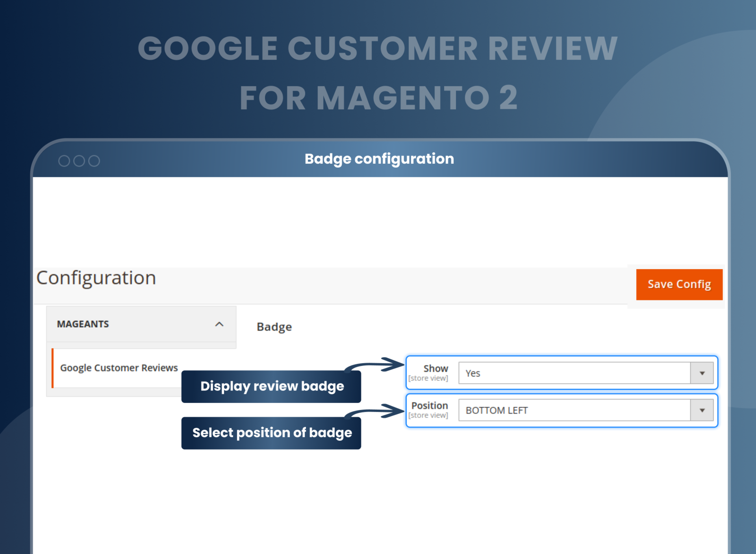Screen dimensions: 756x554
Task: Click the middle circle window button
Action: coord(79,161)
